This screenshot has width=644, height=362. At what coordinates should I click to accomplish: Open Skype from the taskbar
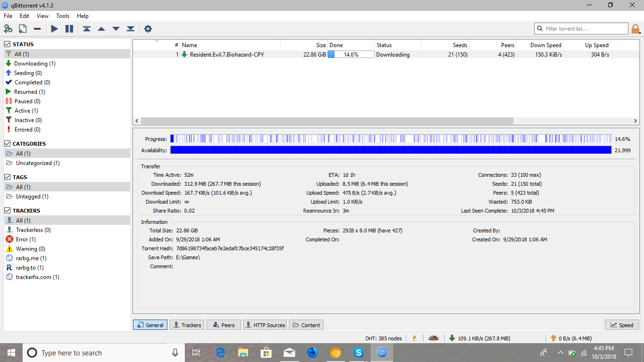359,353
